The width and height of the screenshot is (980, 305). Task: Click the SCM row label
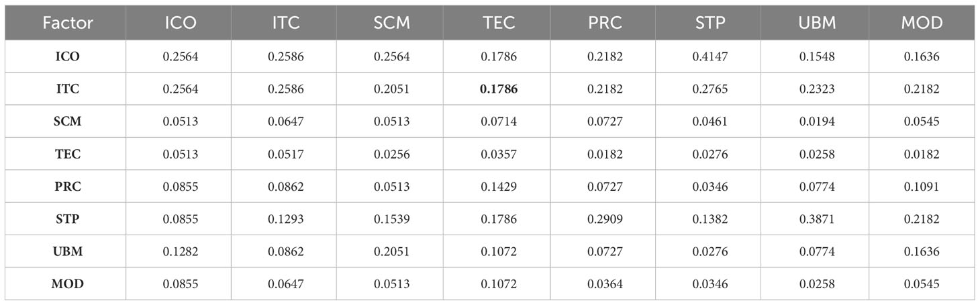[67, 122]
